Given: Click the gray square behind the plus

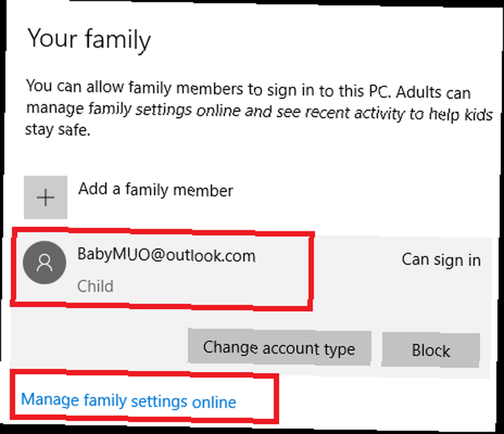Looking at the screenshot, I should [45, 197].
